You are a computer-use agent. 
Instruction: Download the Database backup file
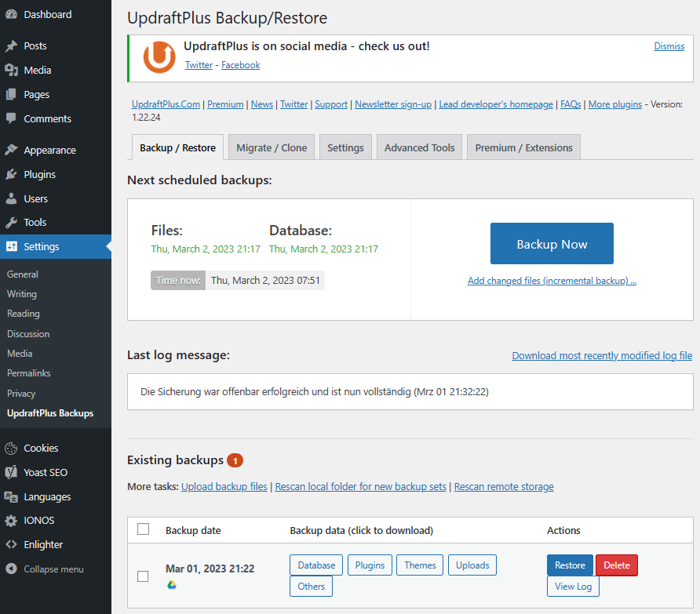[x=316, y=565]
